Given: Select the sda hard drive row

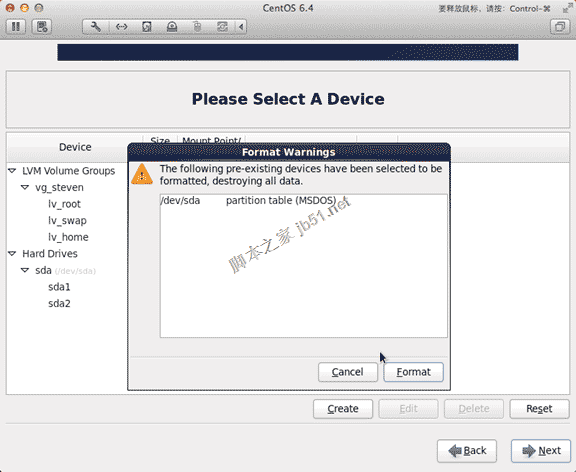Looking at the screenshot, I should 65,270.
